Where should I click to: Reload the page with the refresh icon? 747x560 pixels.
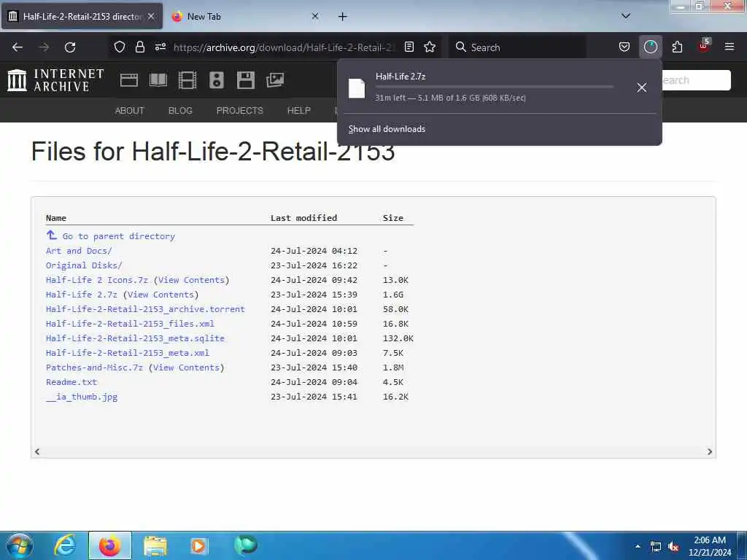[x=70, y=47]
